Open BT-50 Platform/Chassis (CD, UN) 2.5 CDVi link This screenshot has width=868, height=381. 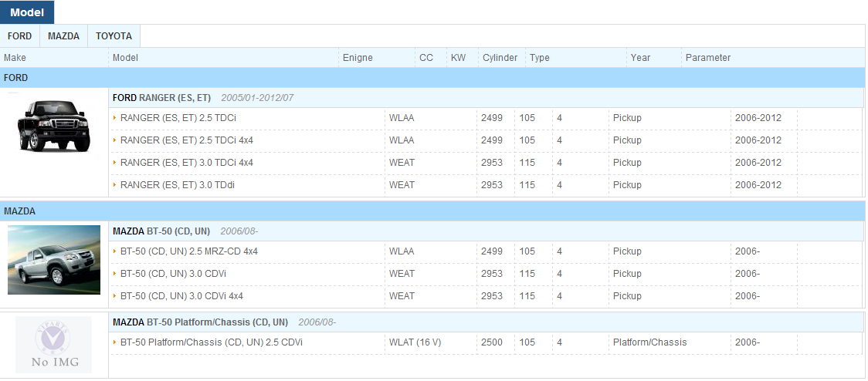point(212,342)
